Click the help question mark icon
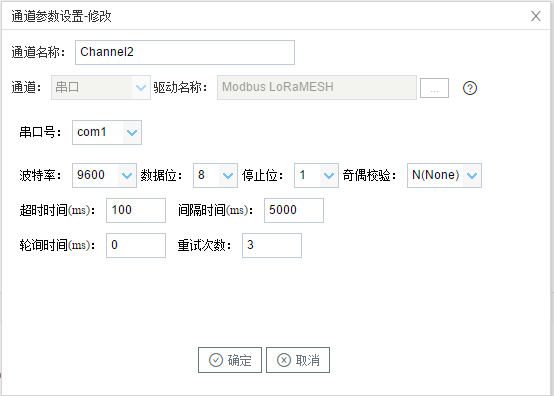The width and height of the screenshot is (554, 396). click(x=470, y=88)
